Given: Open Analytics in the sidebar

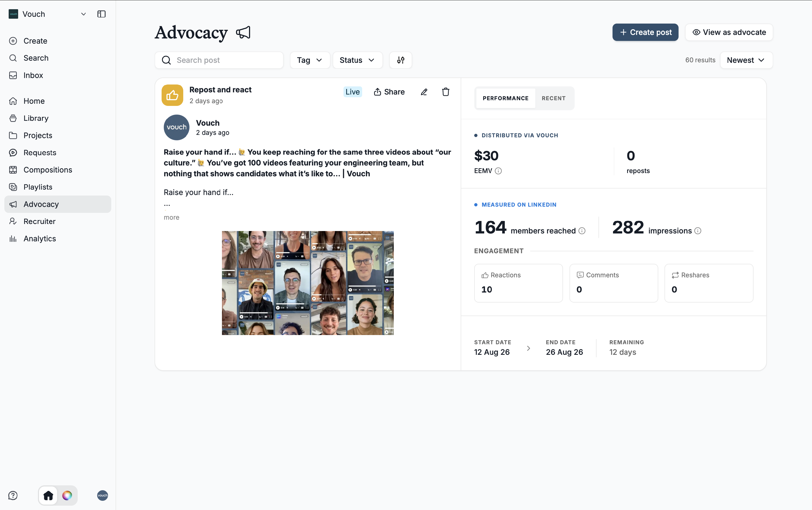Looking at the screenshot, I should (x=58, y=238).
